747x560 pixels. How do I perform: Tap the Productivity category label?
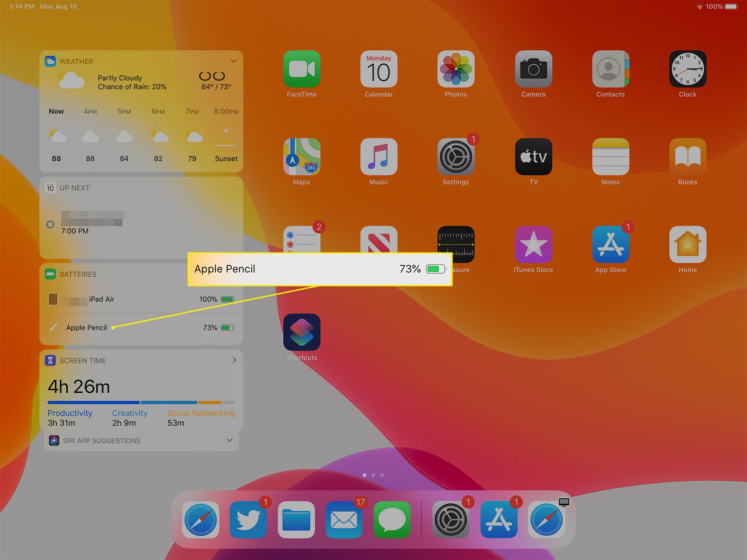pos(70,413)
